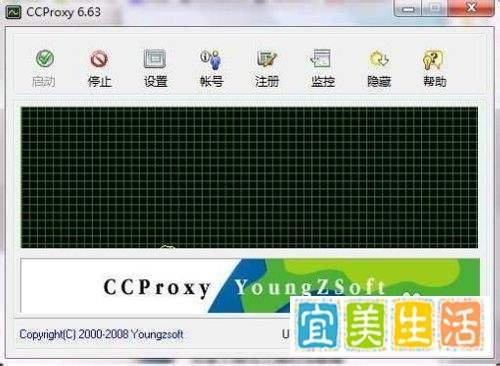This screenshot has height=366, width=500.
Task: Close the CCProxy 6.63 window
Action: point(471,8)
